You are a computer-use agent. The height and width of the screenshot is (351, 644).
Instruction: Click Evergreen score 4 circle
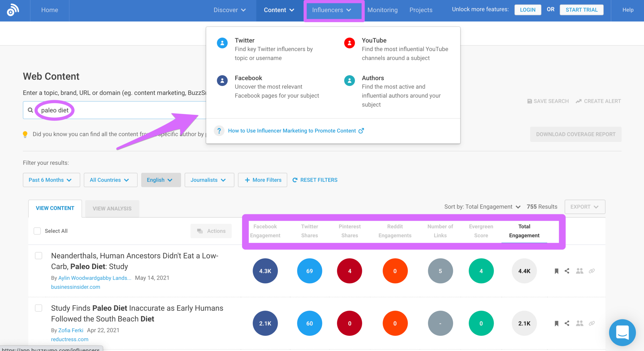[x=481, y=271]
